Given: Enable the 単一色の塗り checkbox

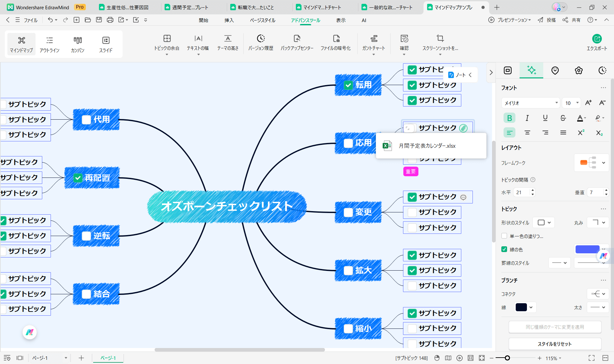Looking at the screenshot, I should 504,236.
